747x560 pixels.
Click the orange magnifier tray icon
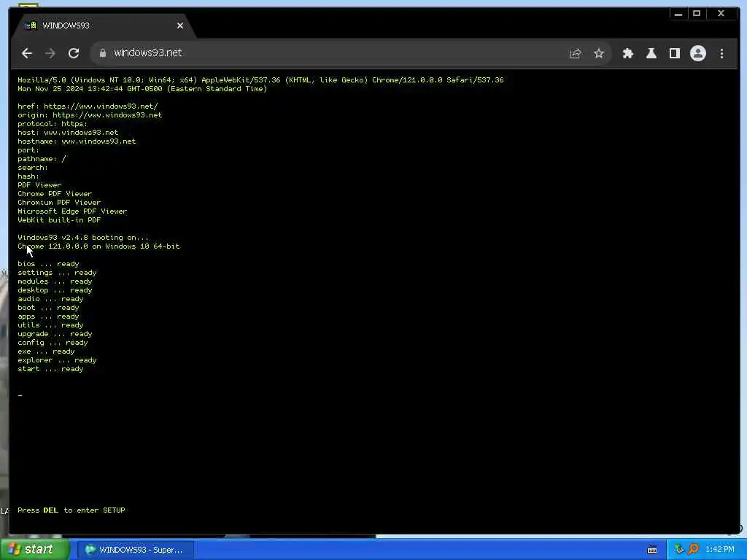(x=694, y=550)
